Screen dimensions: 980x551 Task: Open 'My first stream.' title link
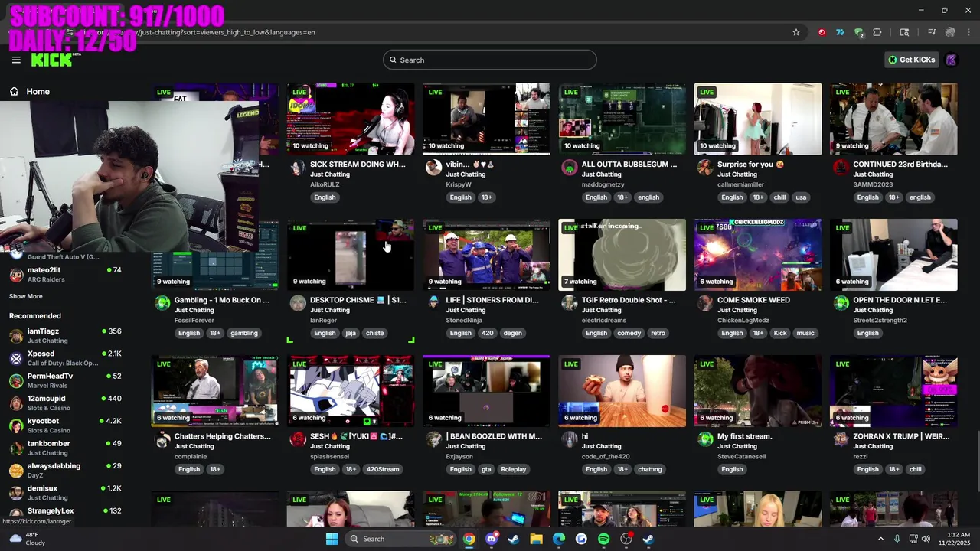point(744,436)
